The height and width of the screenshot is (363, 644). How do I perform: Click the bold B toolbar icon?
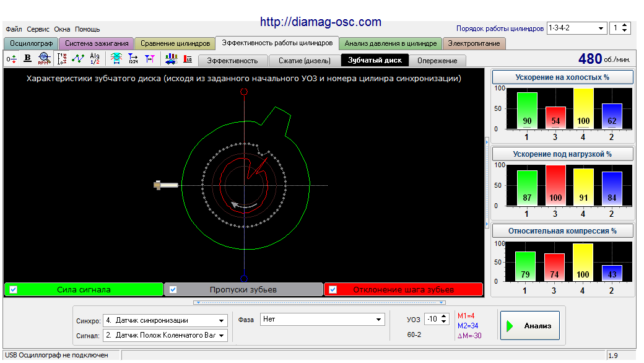click(27, 58)
